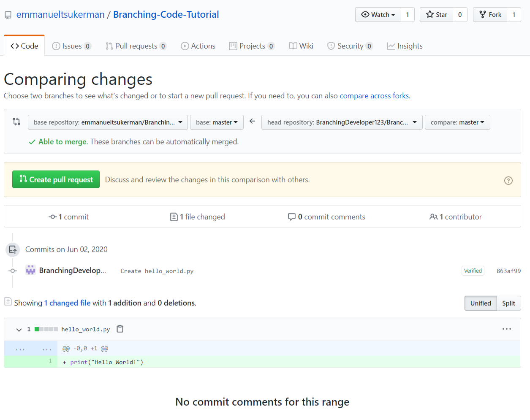View 1 contributor

pos(456,217)
